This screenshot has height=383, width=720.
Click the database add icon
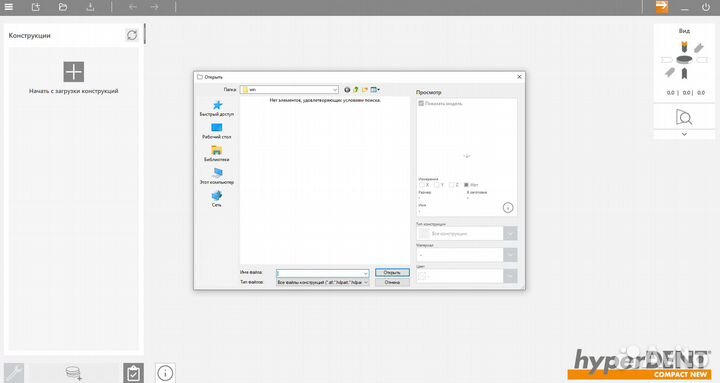pyautogui.click(x=73, y=373)
